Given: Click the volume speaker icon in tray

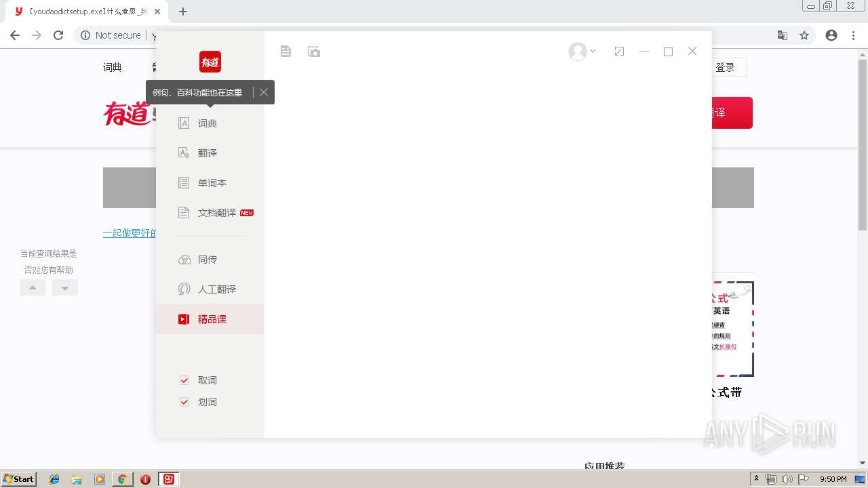Looking at the screenshot, I should click(x=787, y=479).
